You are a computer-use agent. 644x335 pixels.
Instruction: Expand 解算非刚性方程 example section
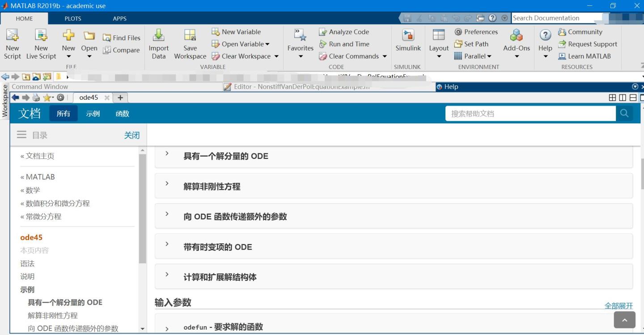pyautogui.click(x=394, y=186)
